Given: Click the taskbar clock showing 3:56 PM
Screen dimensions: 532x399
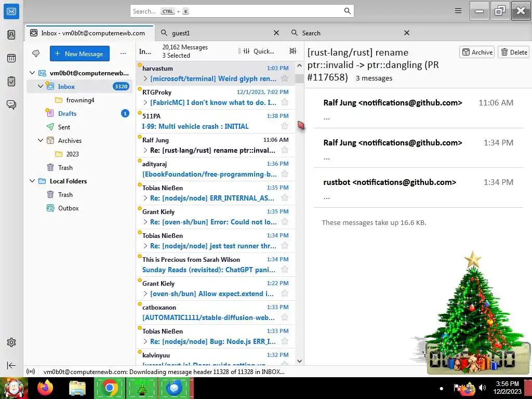Looking at the screenshot, I should [x=508, y=388].
